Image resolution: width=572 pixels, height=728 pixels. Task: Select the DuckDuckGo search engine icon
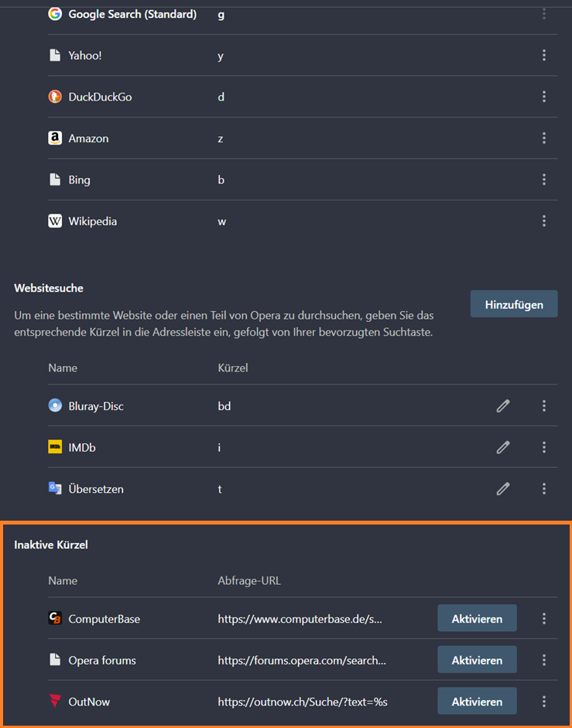54,97
